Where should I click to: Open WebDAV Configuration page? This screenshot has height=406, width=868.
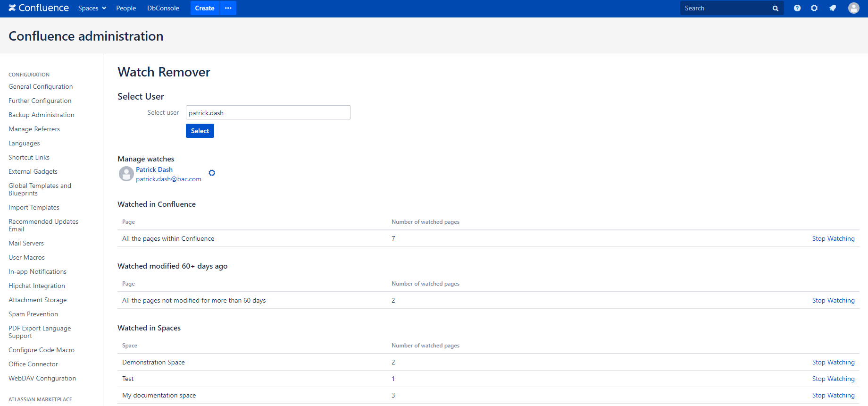(42, 378)
